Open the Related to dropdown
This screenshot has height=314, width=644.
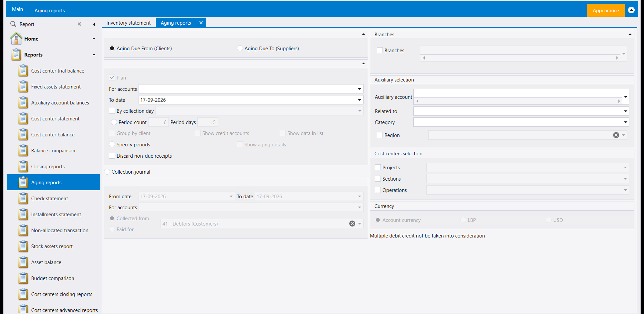click(626, 111)
